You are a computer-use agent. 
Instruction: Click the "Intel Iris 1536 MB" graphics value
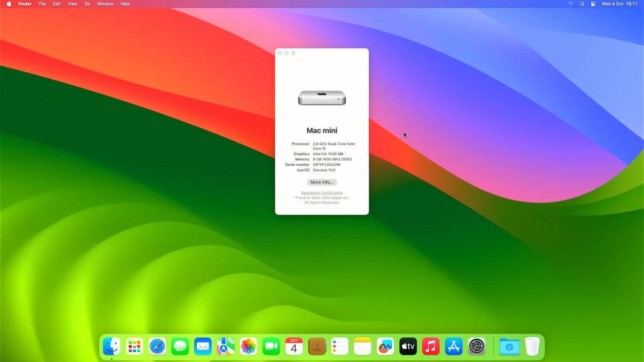(328, 154)
